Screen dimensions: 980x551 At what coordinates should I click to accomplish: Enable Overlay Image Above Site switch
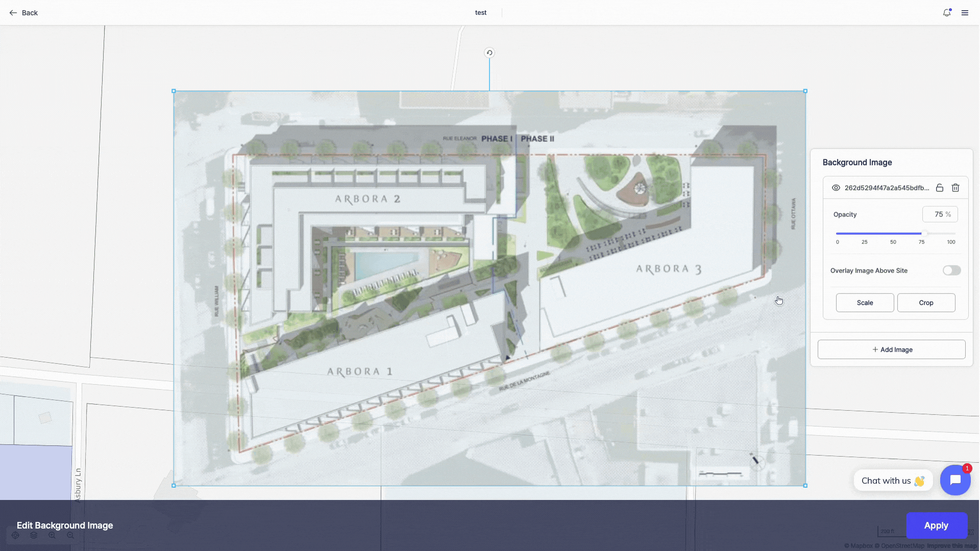coord(951,270)
